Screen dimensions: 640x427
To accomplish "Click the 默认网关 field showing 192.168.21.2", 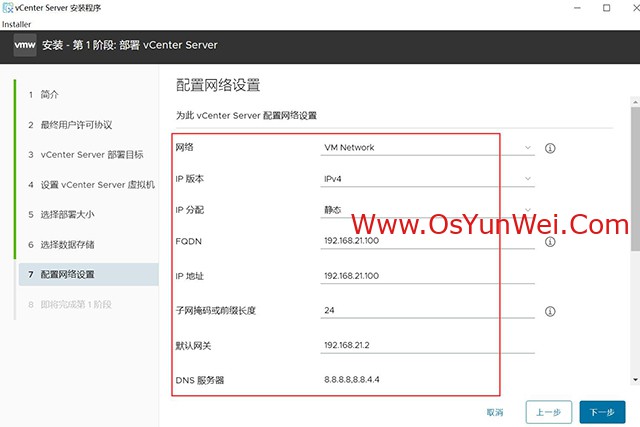I will (x=427, y=345).
